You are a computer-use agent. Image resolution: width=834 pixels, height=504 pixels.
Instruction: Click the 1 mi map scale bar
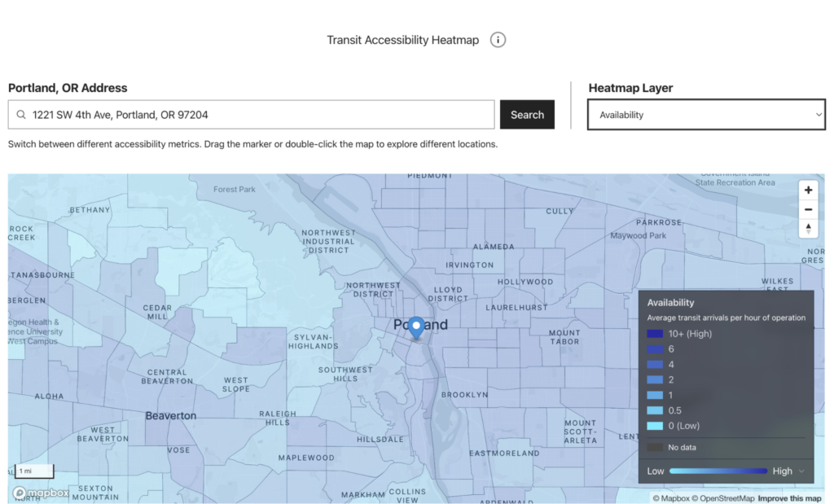(34, 471)
